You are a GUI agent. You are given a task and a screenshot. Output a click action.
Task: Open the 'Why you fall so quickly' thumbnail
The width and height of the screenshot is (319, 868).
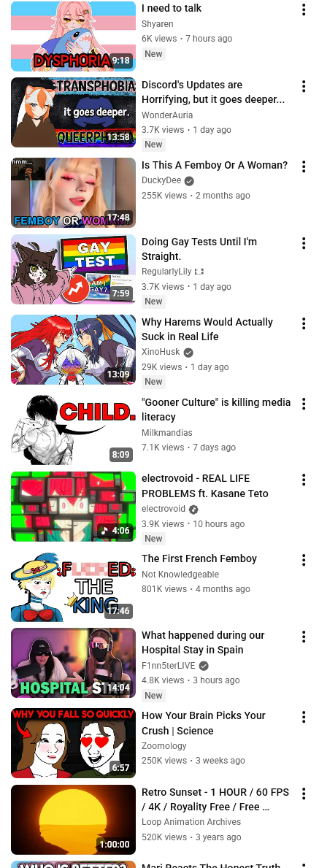coord(73,743)
